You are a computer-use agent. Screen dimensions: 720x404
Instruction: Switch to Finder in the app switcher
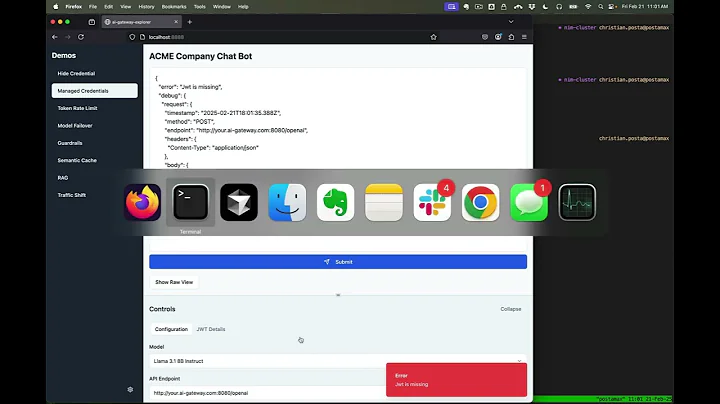287,202
